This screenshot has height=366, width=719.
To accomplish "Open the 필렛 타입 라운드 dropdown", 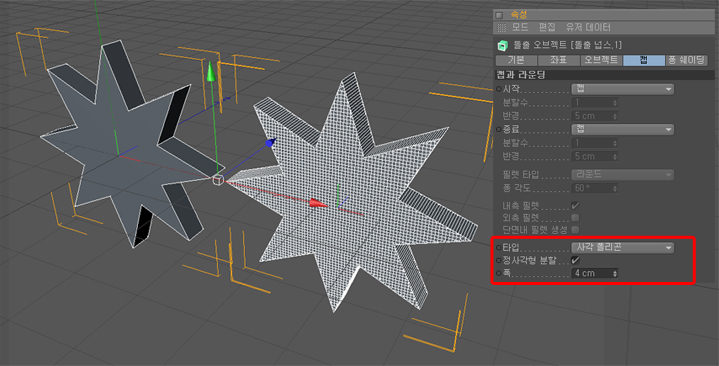I will tap(622, 175).
